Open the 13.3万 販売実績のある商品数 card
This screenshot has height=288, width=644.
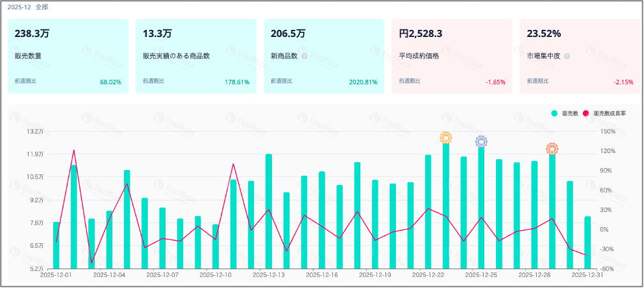pyautogui.click(x=196, y=56)
